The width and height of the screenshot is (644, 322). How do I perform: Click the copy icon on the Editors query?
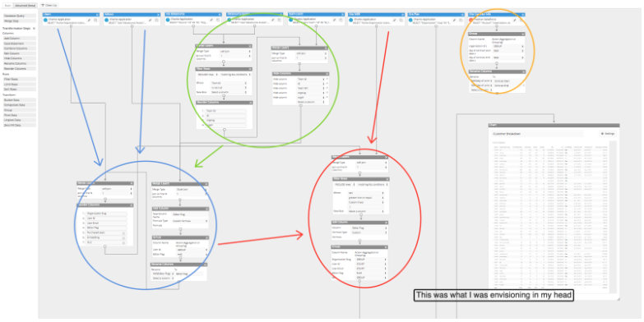[156, 20]
